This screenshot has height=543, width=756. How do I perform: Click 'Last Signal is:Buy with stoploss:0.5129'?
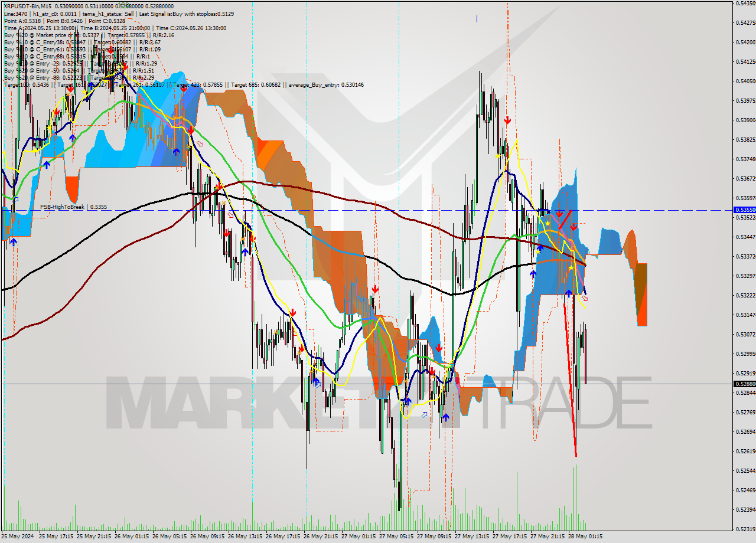tap(188, 14)
